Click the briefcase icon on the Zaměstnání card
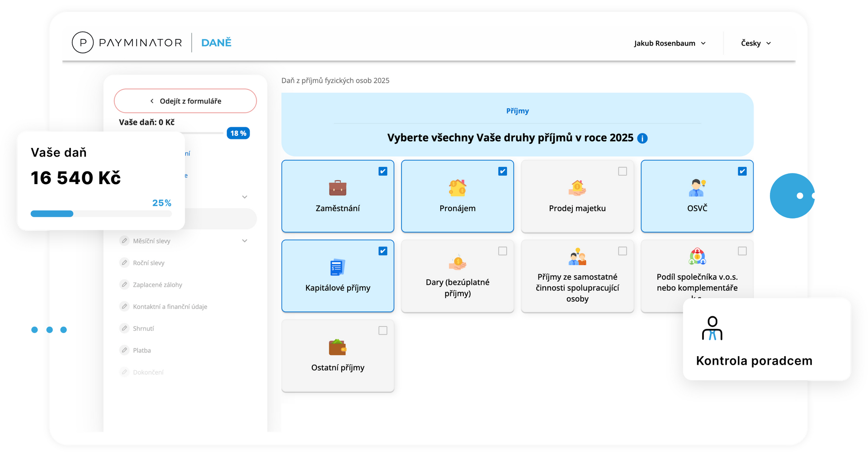This screenshot has width=868, height=457. (338, 187)
